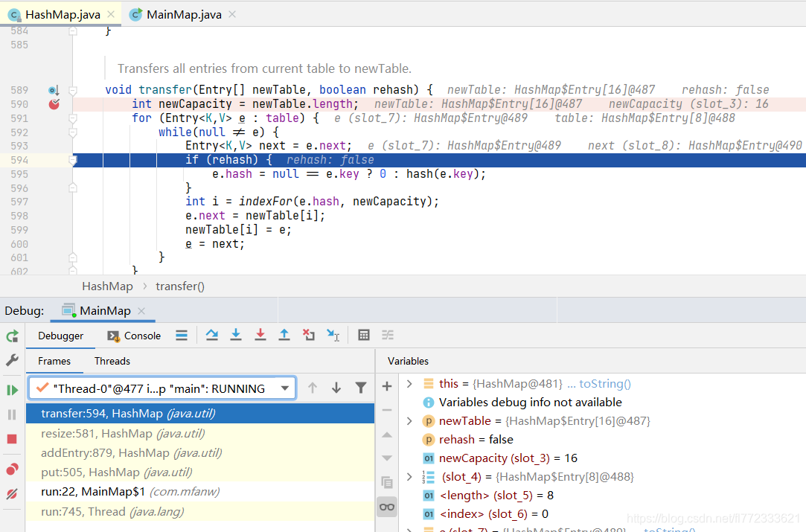Image resolution: width=806 pixels, height=532 pixels.
Task: Select frame resize:581, HashMap
Action: tap(200, 433)
